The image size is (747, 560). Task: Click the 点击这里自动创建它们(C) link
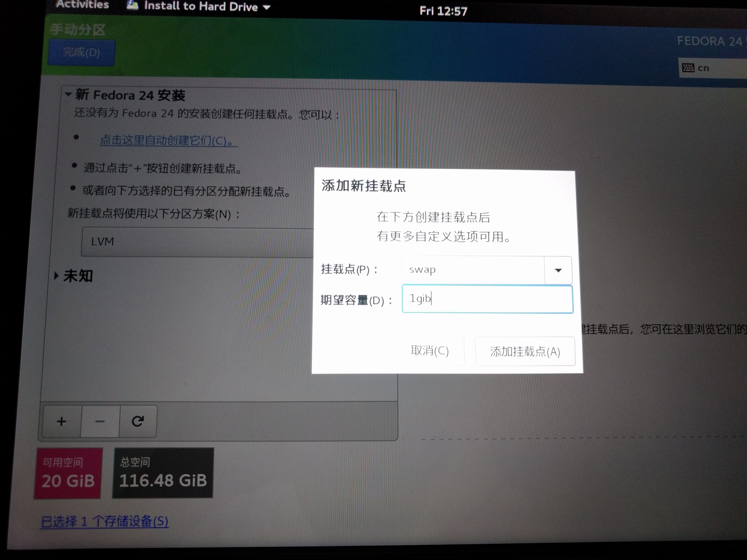pyautogui.click(x=169, y=140)
